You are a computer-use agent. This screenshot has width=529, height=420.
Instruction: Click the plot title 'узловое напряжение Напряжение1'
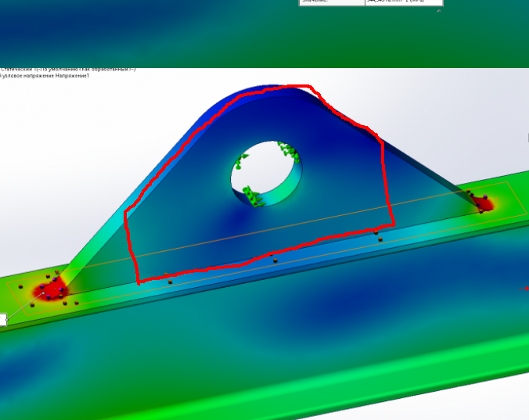pyautogui.click(x=47, y=76)
